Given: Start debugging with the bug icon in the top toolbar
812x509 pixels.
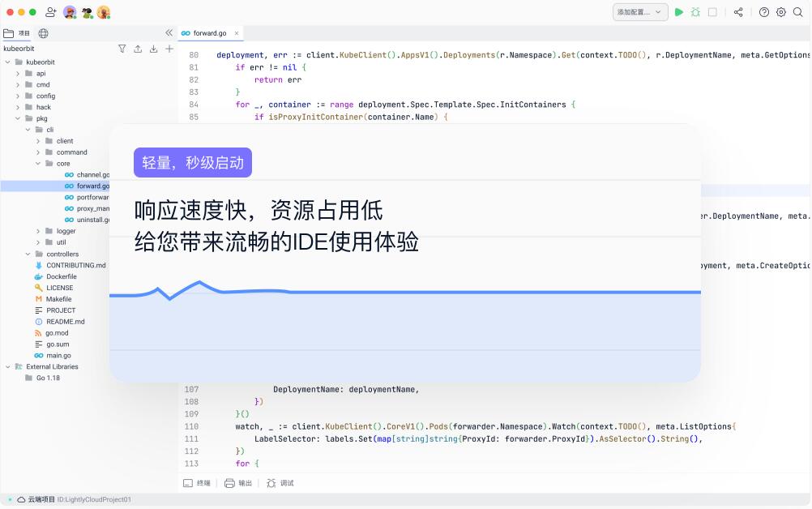Looking at the screenshot, I should pos(695,12).
